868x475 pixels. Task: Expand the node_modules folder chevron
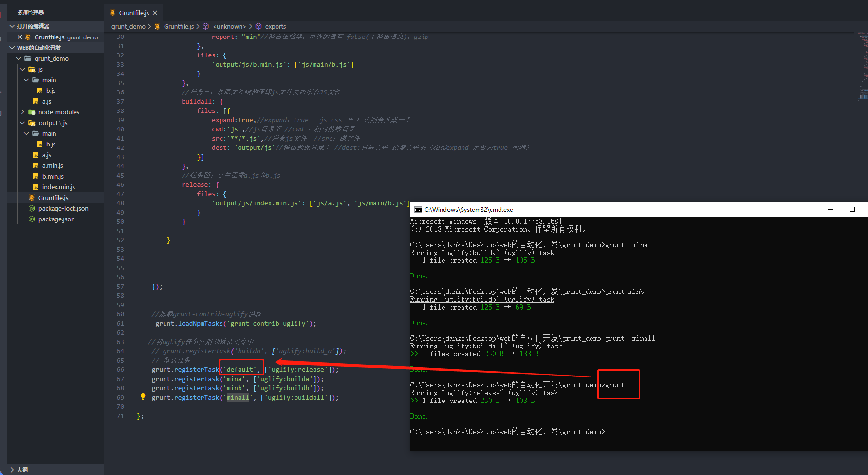pyautogui.click(x=22, y=112)
